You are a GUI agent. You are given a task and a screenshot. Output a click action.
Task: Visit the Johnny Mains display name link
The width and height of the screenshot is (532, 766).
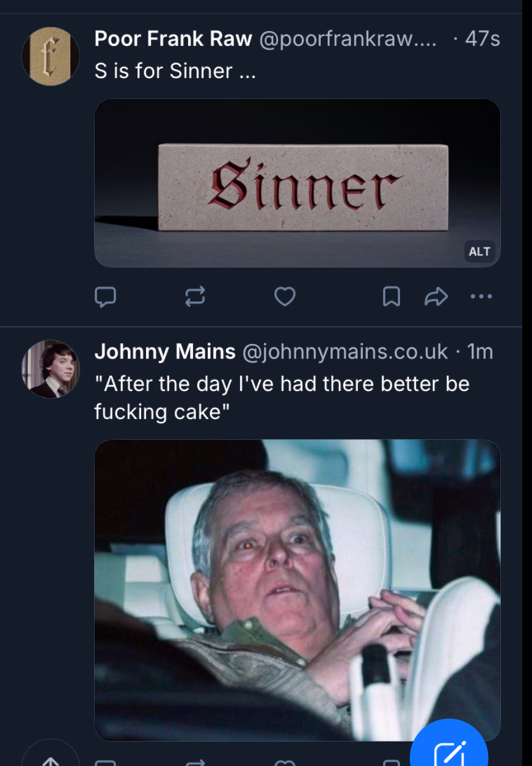click(165, 352)
